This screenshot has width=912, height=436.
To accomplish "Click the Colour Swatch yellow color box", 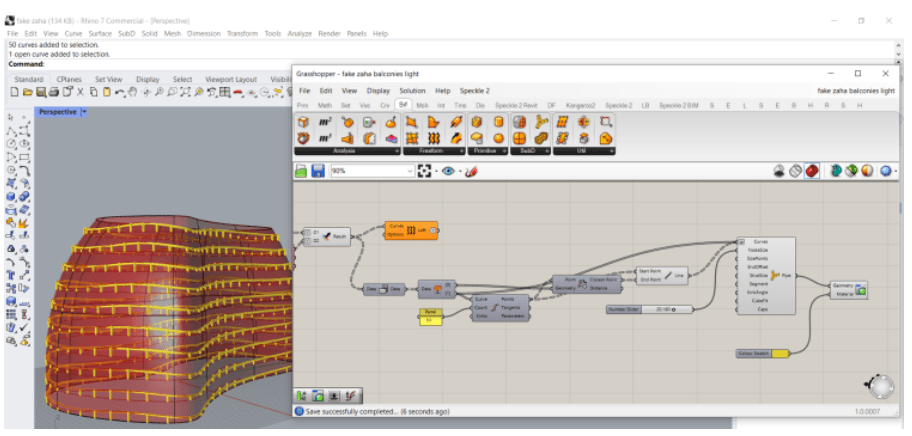I will pos(778,353).
